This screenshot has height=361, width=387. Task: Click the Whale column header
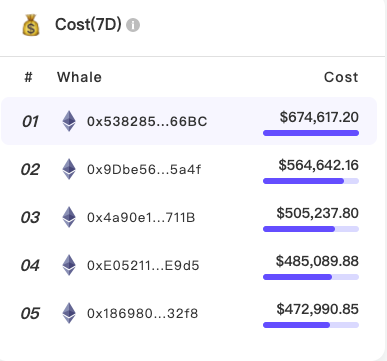[79, 77]
